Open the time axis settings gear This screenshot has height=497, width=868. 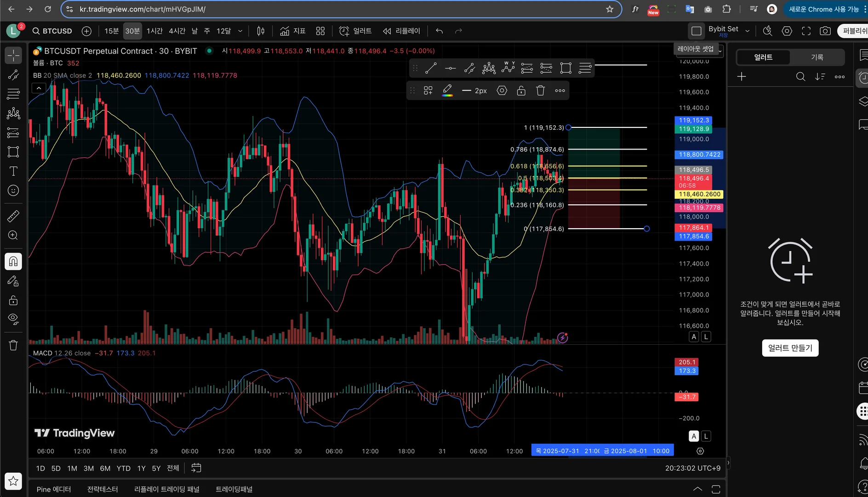point(700,451)
